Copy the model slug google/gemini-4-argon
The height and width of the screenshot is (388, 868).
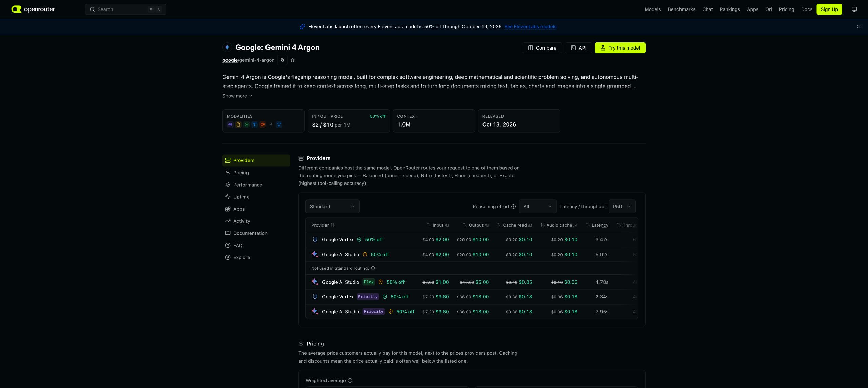(x=282, y=60)
